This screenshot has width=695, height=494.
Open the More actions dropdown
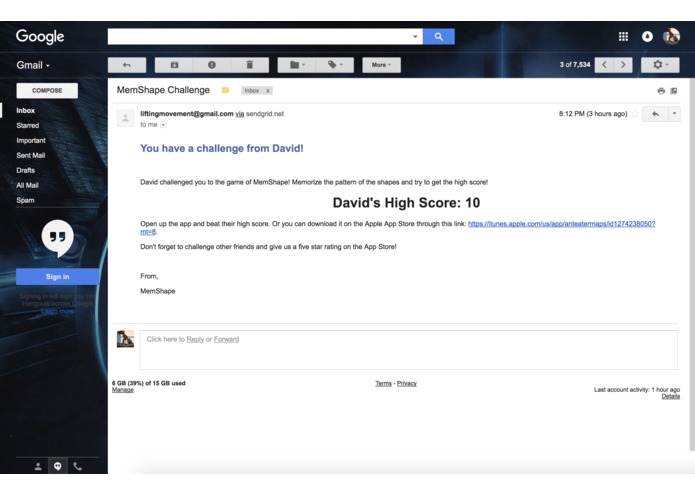tap(381, 65)
